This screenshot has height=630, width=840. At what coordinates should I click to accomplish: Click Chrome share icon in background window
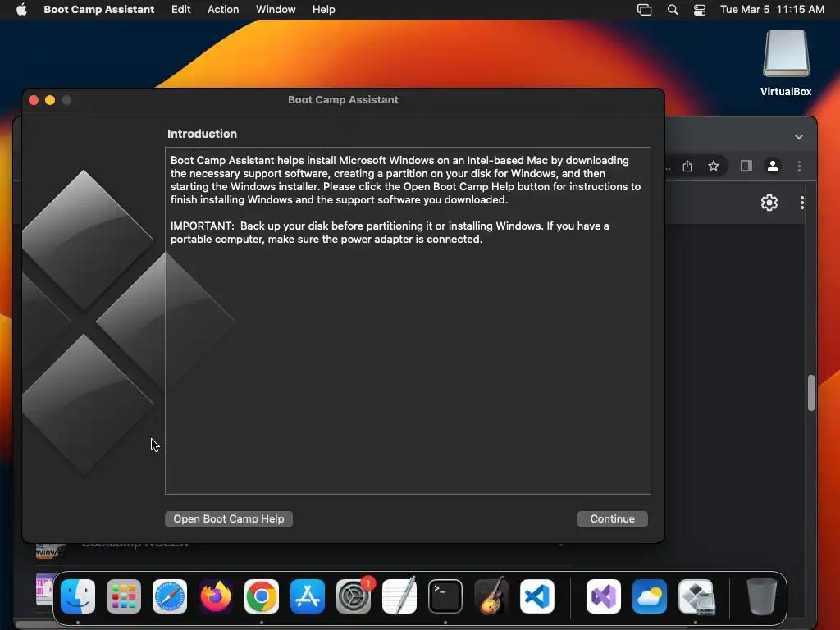coord(687,166)
